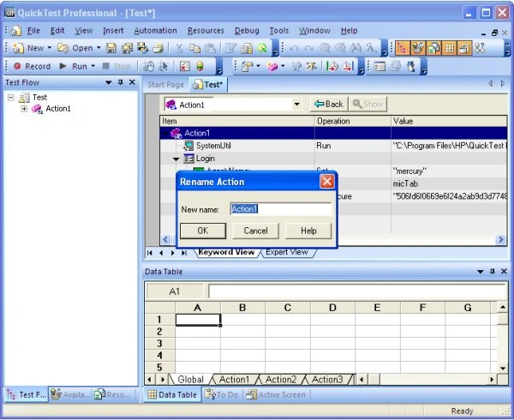Open the File menu
Screen dimensions: 514x420
click(33, 31)
